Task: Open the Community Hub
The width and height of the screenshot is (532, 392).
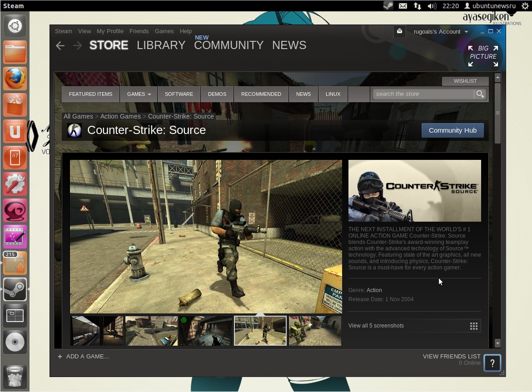Action: pyautogui.click(x=452, y=130)
